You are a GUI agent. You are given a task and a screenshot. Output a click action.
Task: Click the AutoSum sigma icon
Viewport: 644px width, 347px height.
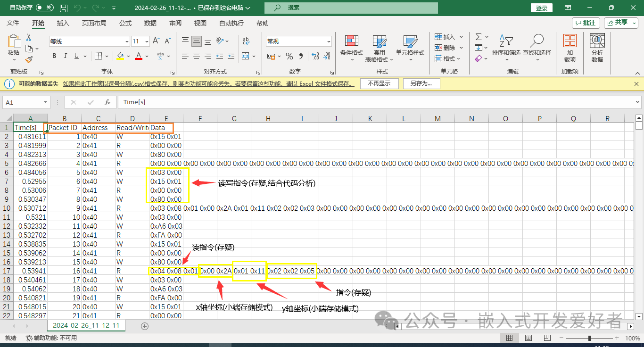(x=479, y=37)
